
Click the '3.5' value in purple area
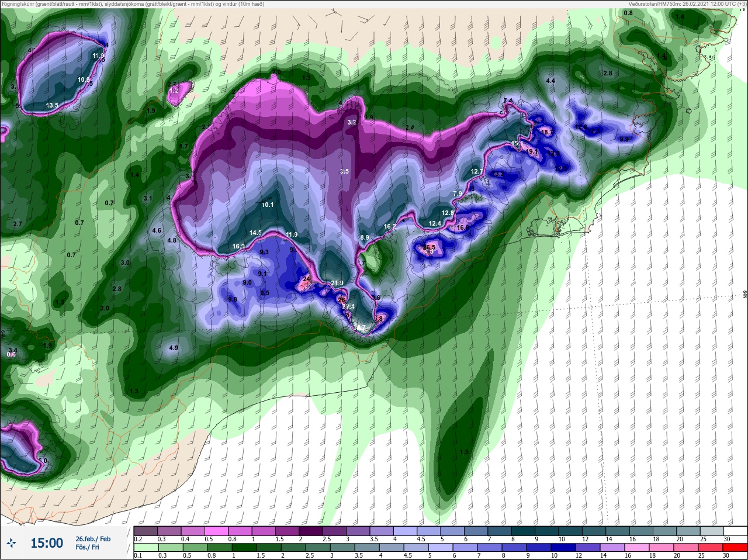(x=344, y=171)
